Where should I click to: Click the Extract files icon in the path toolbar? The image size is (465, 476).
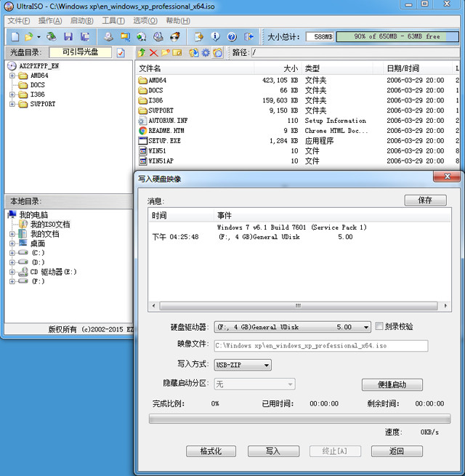tap(194, 53)
